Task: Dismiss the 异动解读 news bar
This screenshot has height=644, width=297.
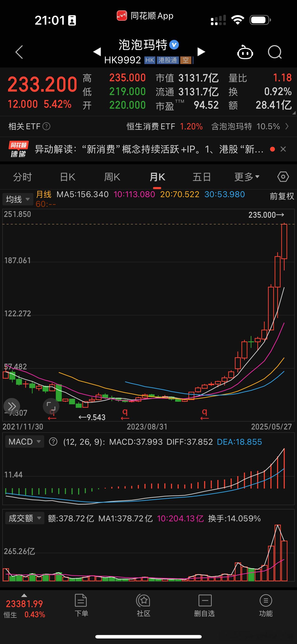Action: click(x=283, y=149)
